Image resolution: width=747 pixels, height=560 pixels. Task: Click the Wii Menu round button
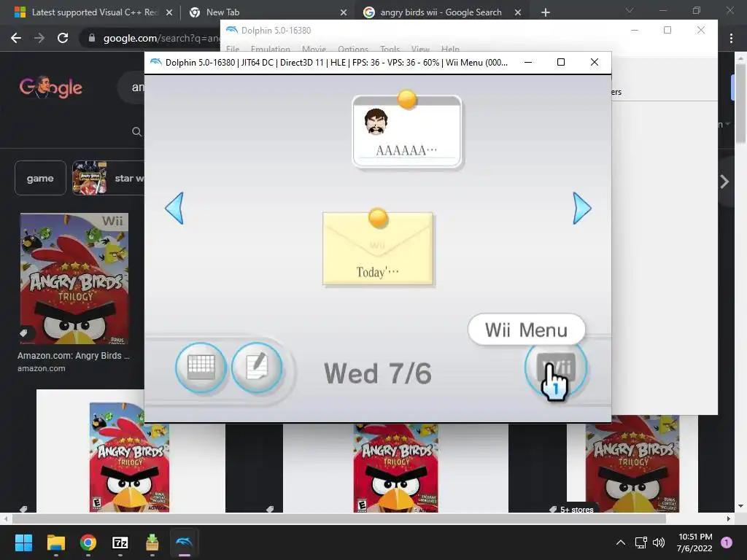pos(556,367)
